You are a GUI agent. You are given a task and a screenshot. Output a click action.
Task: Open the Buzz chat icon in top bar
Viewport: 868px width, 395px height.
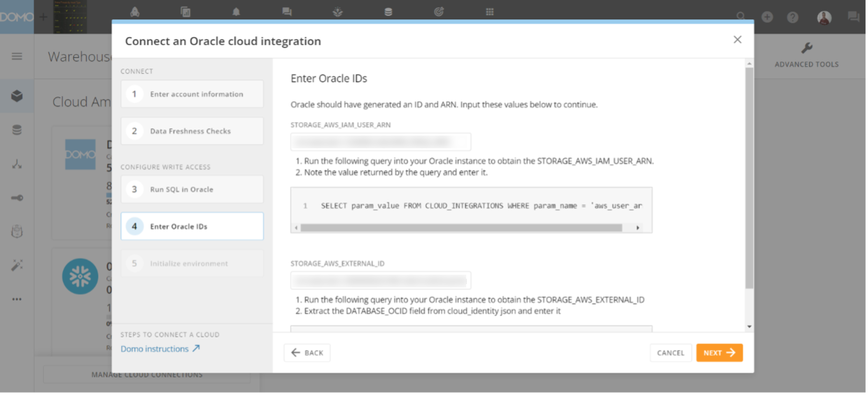coord(287,12)
